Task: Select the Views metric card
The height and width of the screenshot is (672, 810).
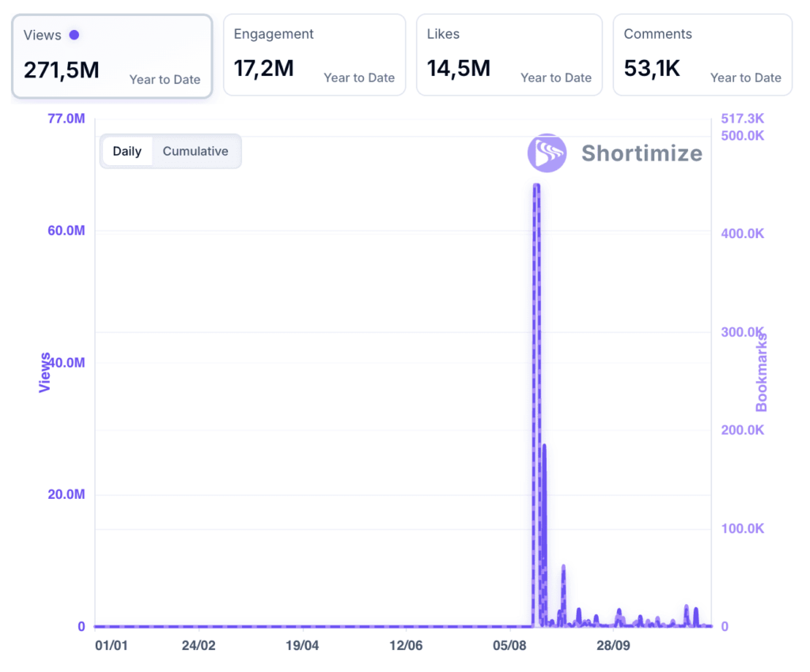Action: tap(112, 56)
